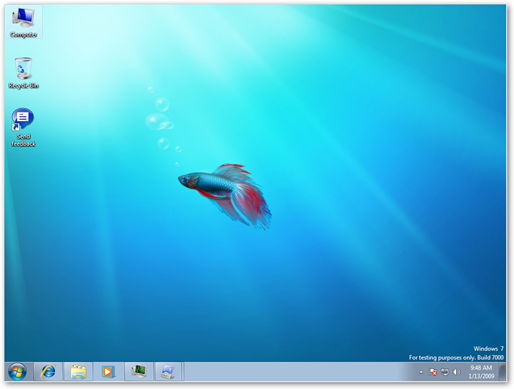Viewport: 514px width, 389px height.
Task: Open the 9:48 AM clock
Action: coord(481,368)
